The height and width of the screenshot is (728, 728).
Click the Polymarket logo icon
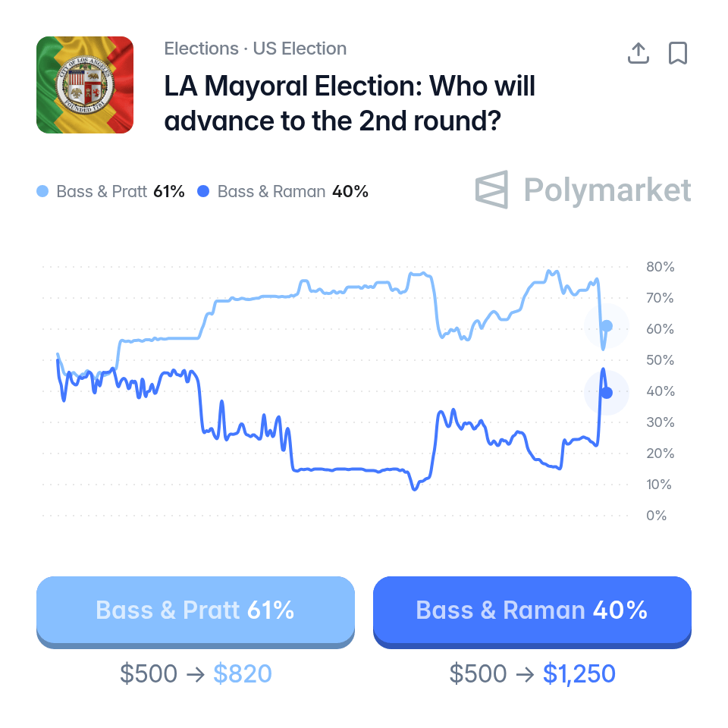(491, 190)
